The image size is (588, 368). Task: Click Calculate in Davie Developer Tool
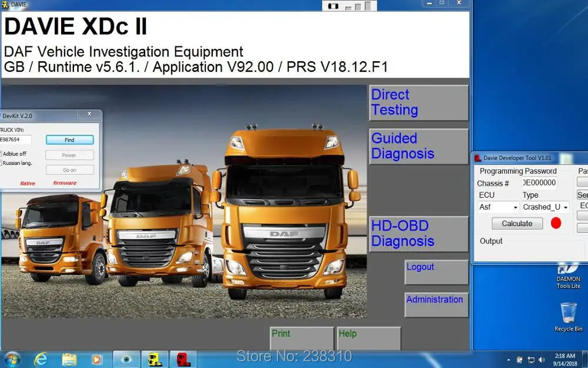(517, 223)
